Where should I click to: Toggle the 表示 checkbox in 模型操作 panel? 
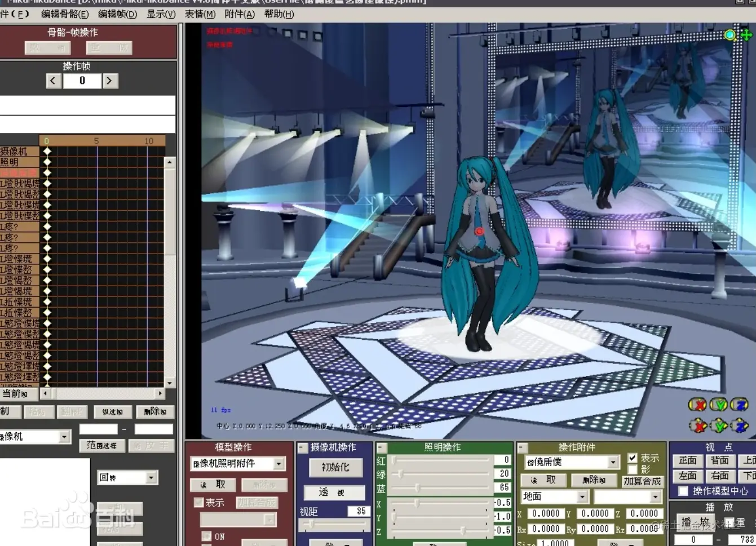[198, 502]
